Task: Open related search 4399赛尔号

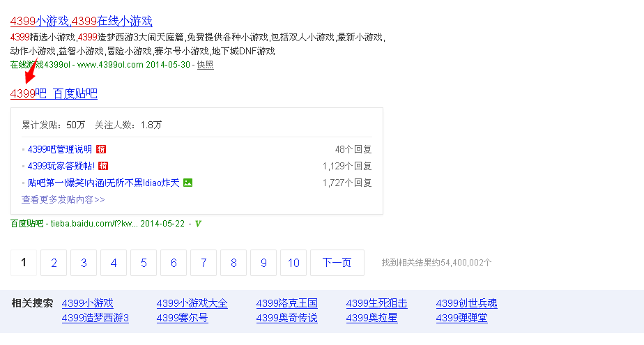Action: click(183, 319)
